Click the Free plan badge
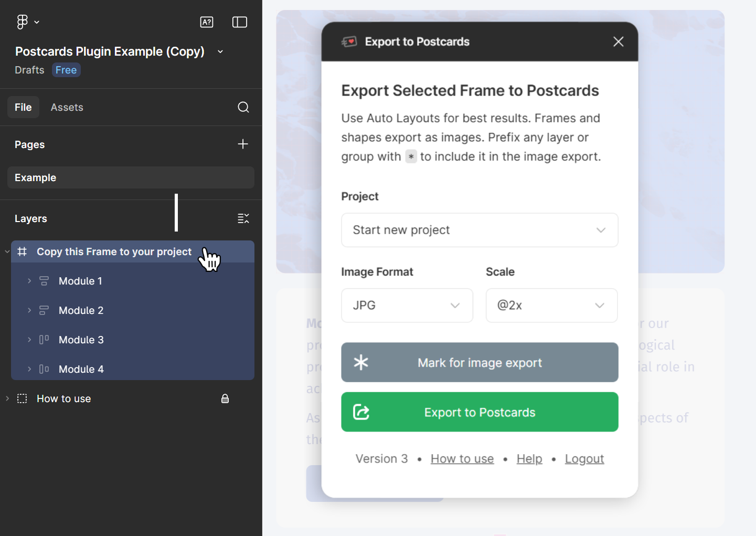Image resolution: width=756 pixels, height=536 pixels. pyautogui.click(x=66, y=70)
